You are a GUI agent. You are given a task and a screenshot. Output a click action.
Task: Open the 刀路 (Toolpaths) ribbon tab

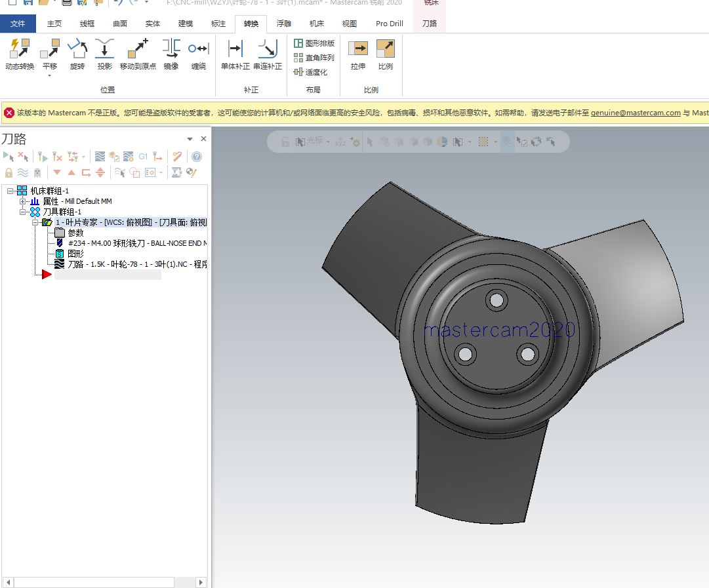click(429, 24)
